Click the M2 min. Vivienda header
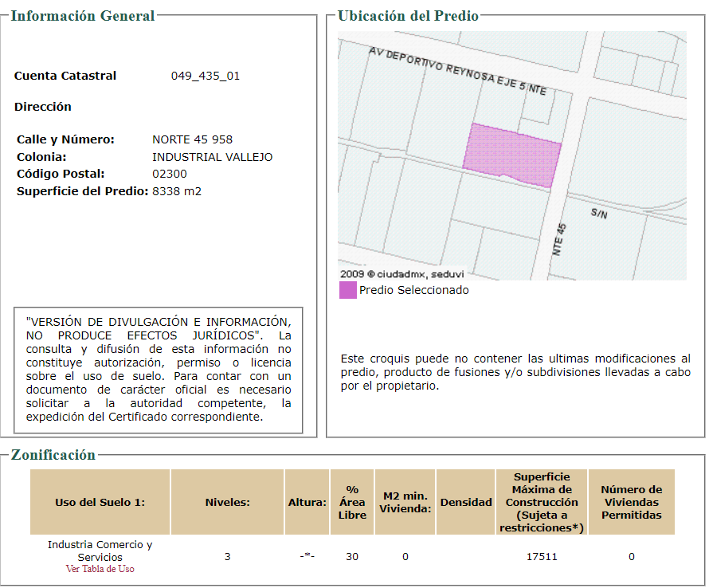 click(x=405, y=502)
